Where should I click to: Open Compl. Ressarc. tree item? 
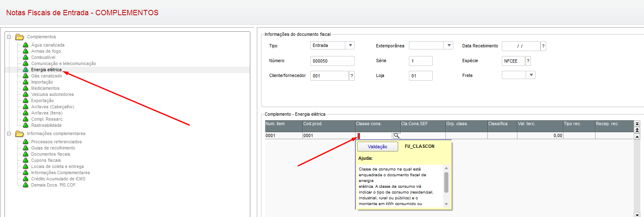coord(47,119)
